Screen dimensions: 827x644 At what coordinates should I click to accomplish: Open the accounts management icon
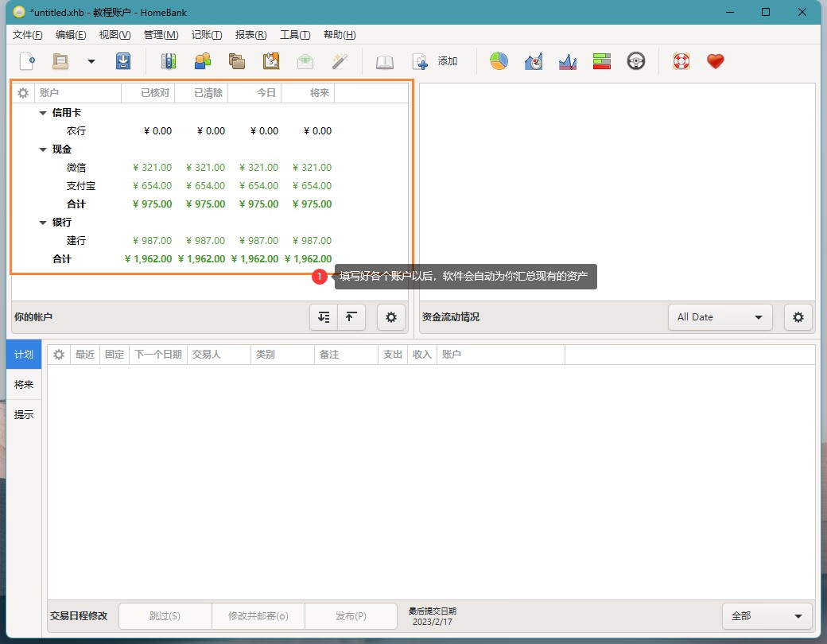tap(169, 61)
